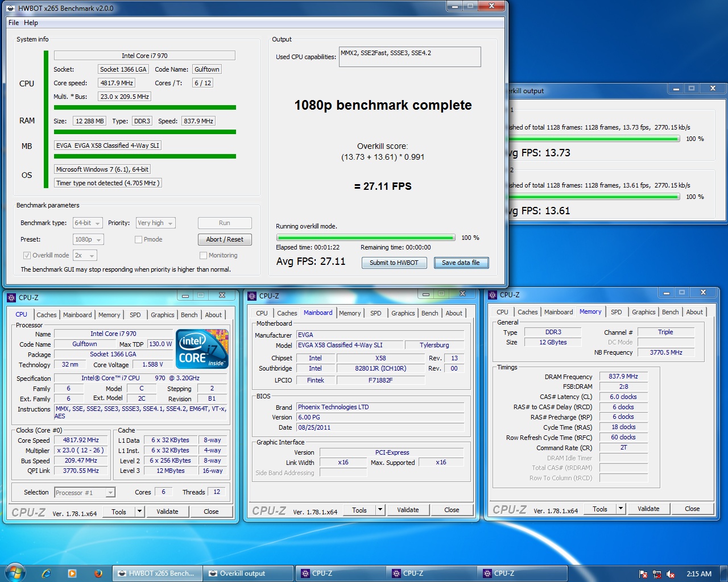
Task: Expand Tools arrow in Memory window
Action: click(x=621, y=509)
